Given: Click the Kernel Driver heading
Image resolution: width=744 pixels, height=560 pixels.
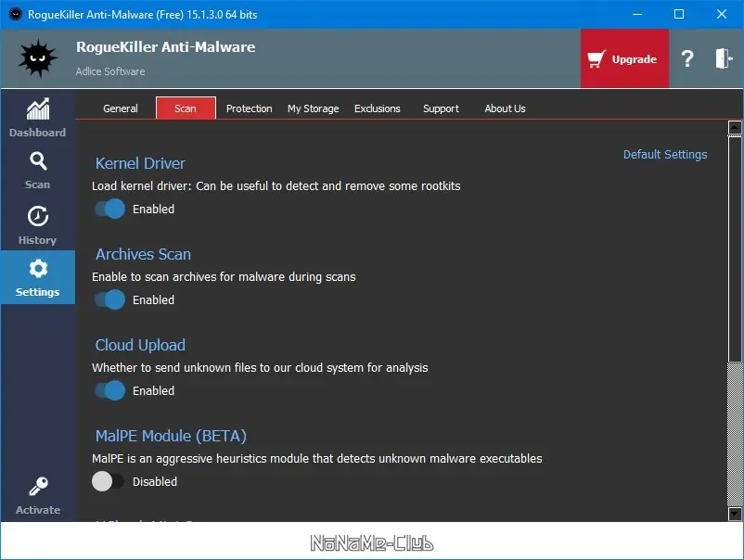Looking at the screenshot, I should point(140,163).
